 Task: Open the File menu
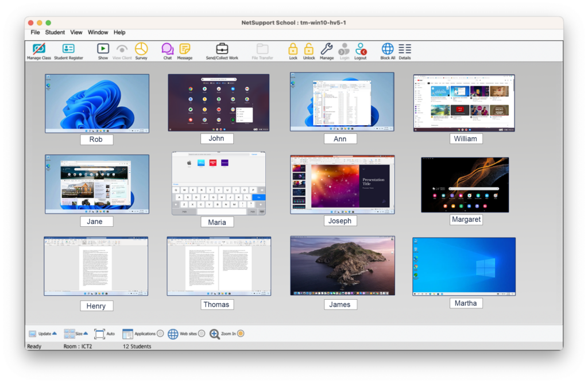(35, 33)
